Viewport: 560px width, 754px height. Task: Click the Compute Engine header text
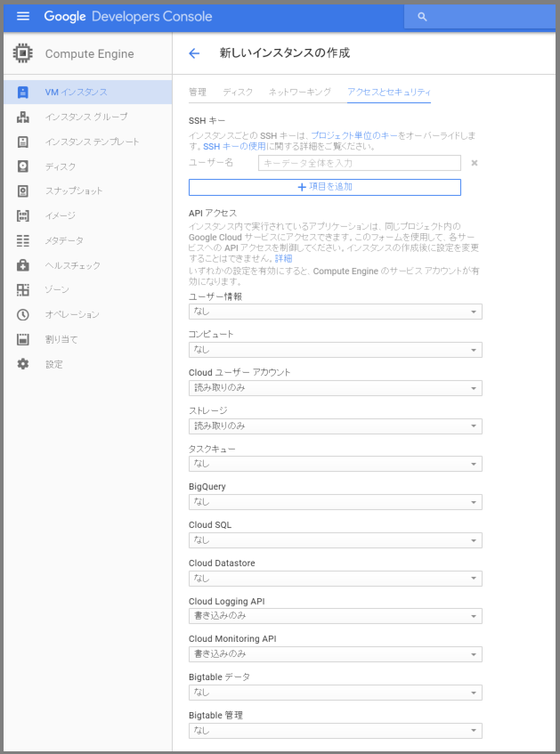(90, 53)
